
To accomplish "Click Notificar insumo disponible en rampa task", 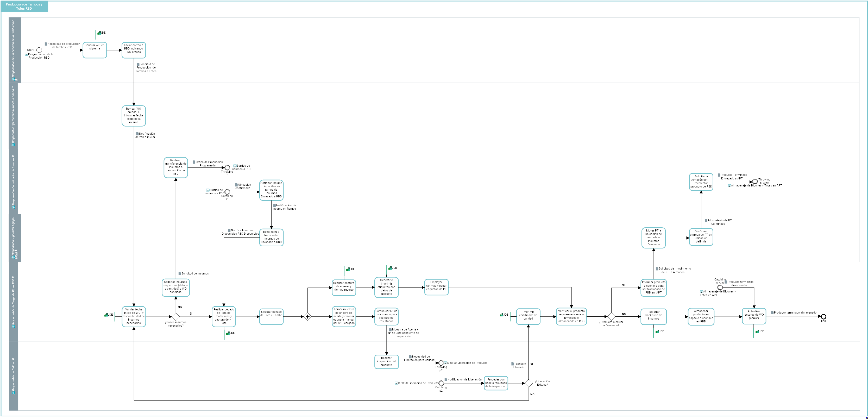I will [x=271, y=190].
